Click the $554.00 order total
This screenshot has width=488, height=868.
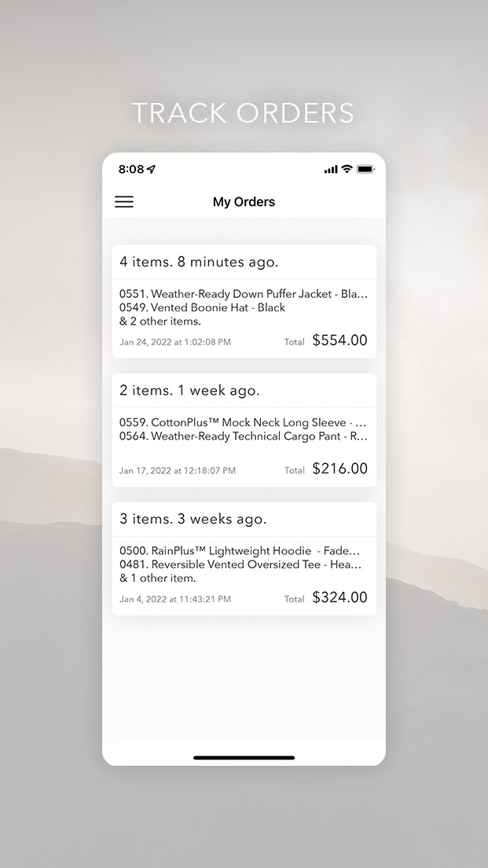pyautogui.click(x=339, y=340)
